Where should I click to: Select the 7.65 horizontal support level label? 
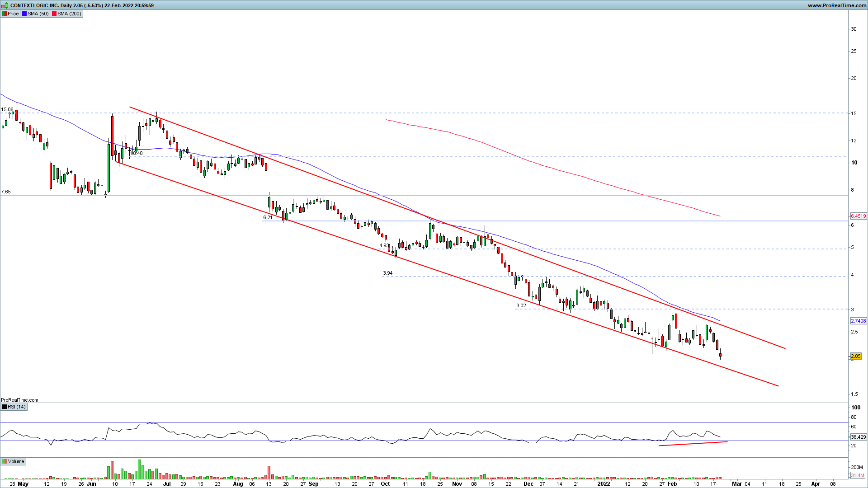6,192
